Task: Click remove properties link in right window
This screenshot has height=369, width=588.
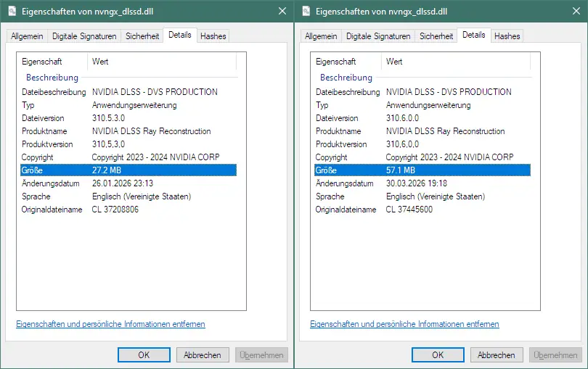Action: 404,324
